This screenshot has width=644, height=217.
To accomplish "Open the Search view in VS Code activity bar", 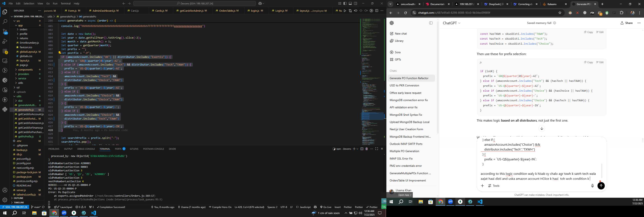I will click(x=5, y=22).
